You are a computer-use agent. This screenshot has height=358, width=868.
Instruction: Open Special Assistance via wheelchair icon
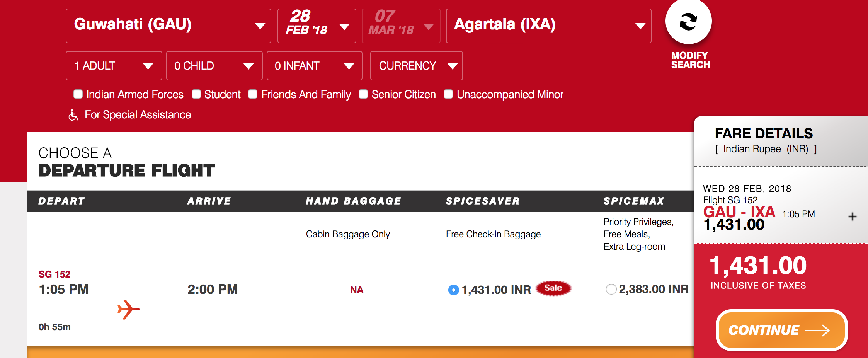point(73,114)
